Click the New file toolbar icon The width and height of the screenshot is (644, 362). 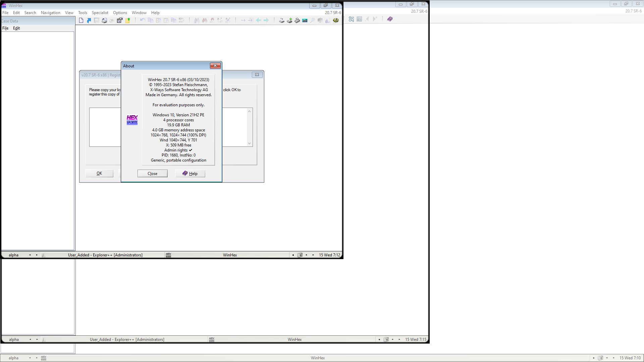(x=81, y=20)
